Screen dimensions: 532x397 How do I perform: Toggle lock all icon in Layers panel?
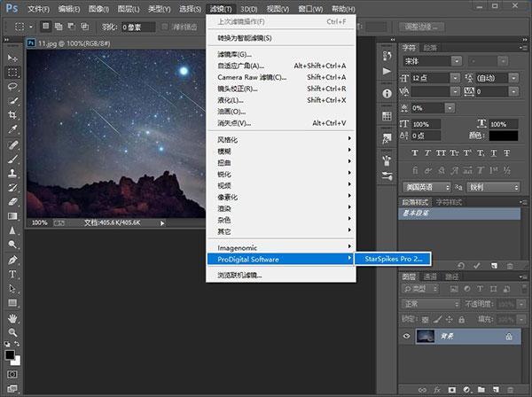pyautogui.click(x=461, y=317)
